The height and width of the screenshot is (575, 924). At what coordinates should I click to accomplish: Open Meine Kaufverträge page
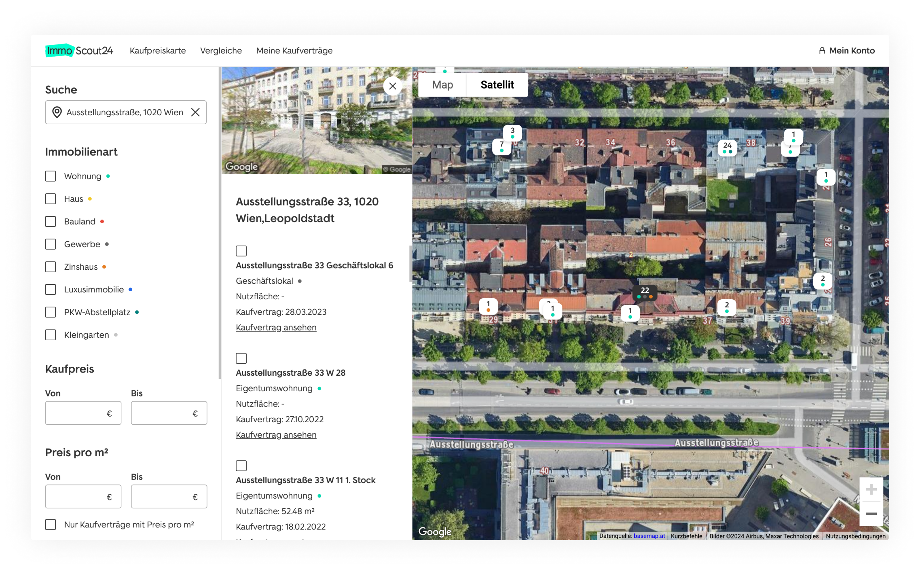click(295, 51)
